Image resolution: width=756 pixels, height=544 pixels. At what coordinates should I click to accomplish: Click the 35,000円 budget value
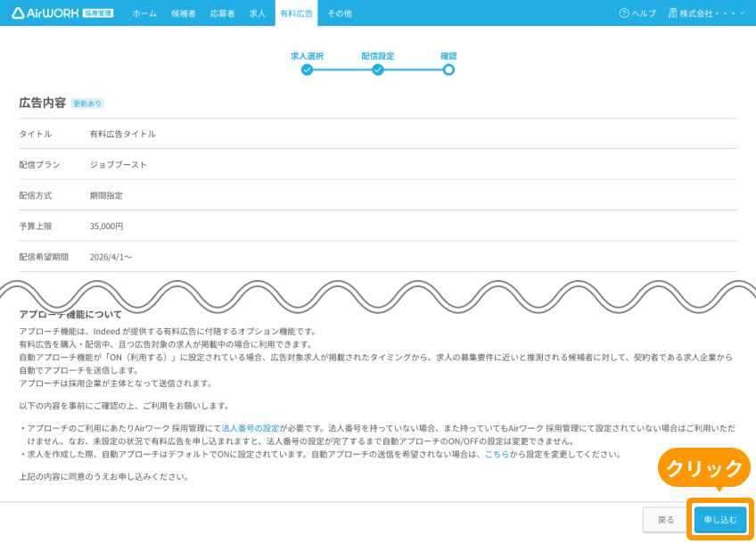click(x=107, y=227)
